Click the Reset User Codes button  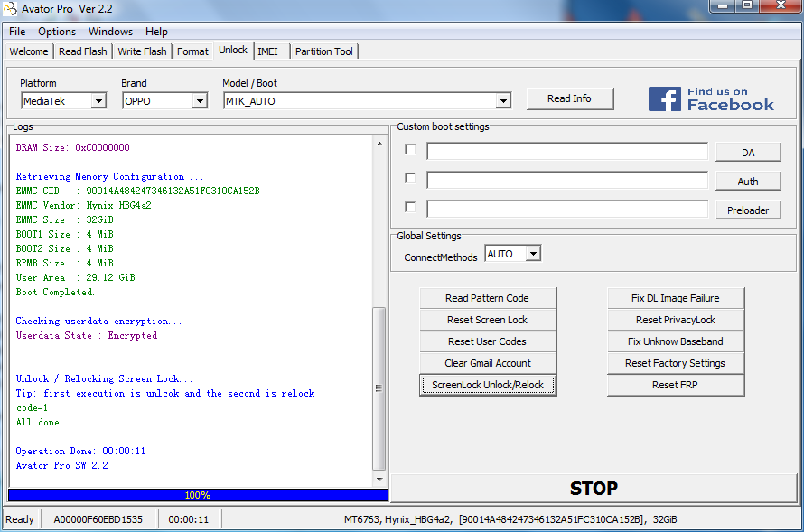click(x=488, y=341)
